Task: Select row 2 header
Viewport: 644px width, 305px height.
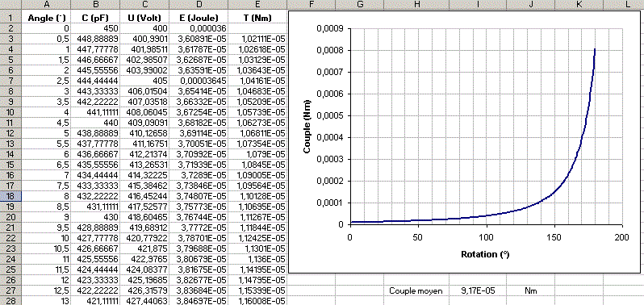Action: point(11,28)
